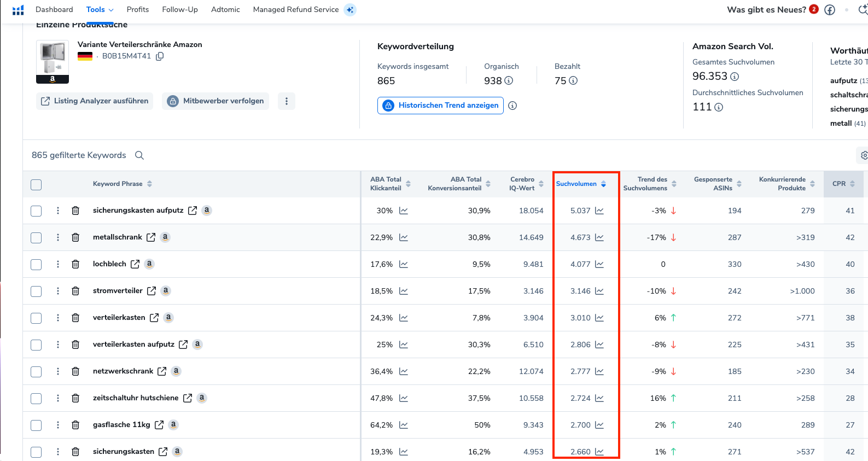This screenshot has width=868, height=461.
Task: Show info next to Historischen Trend button
Action: [x=512, y=106]
